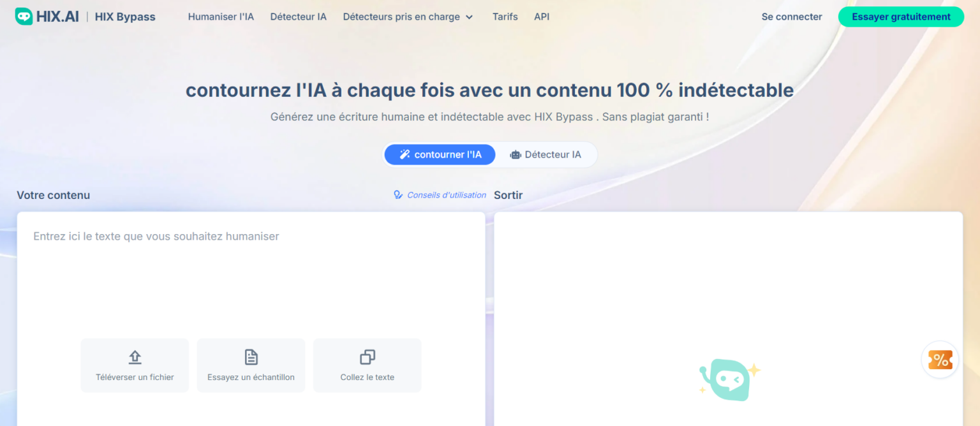Click the Votre contenu heading
The image size is (980, 426).
pyautogui.click(x=54, y=195)
